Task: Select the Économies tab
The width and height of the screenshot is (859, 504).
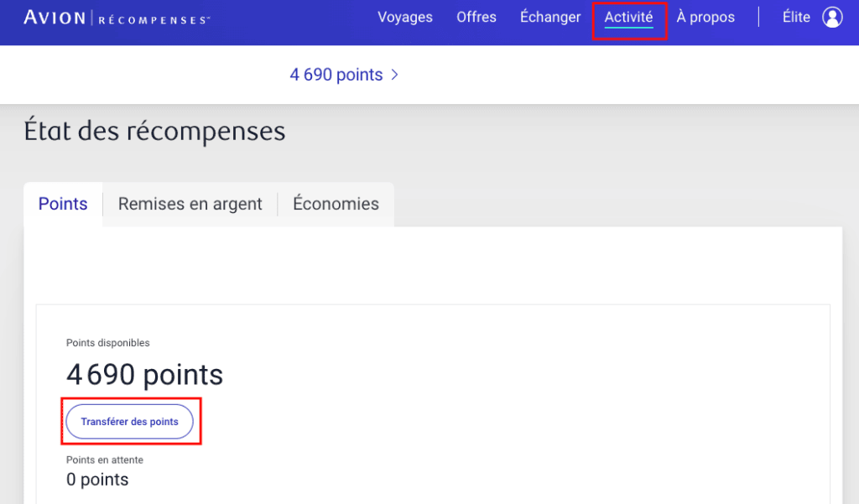Action: 336,204
